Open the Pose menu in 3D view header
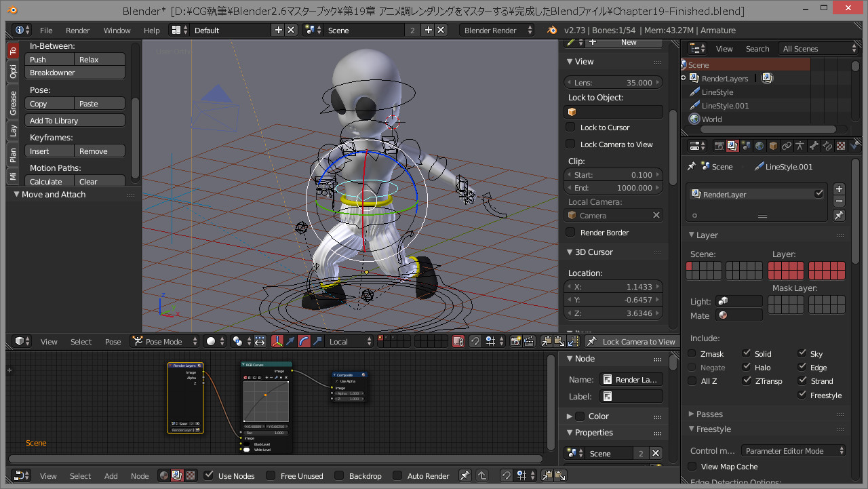Viewport: 868px width, 489px height. coord(113,342)
